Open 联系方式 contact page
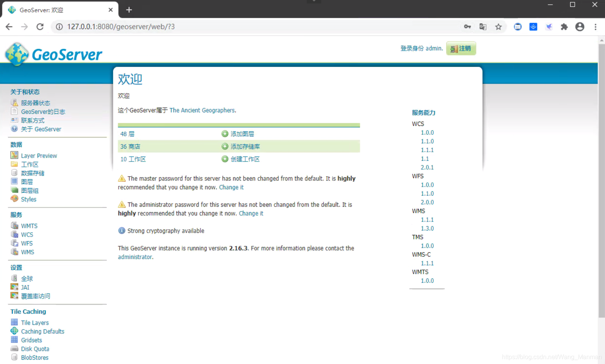 [x=33, y=120]
